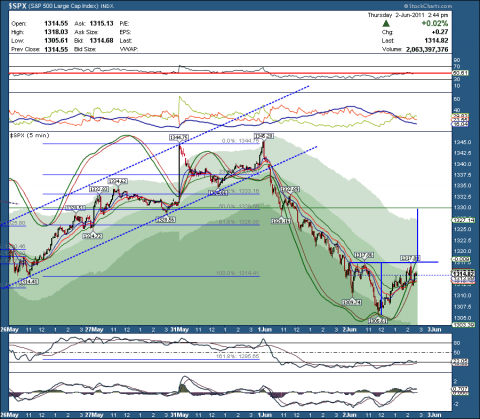Click the MACD value tag 0.707
Viewport: 480px width, 419px height.
pyautogui.click(x=460, y=389)
